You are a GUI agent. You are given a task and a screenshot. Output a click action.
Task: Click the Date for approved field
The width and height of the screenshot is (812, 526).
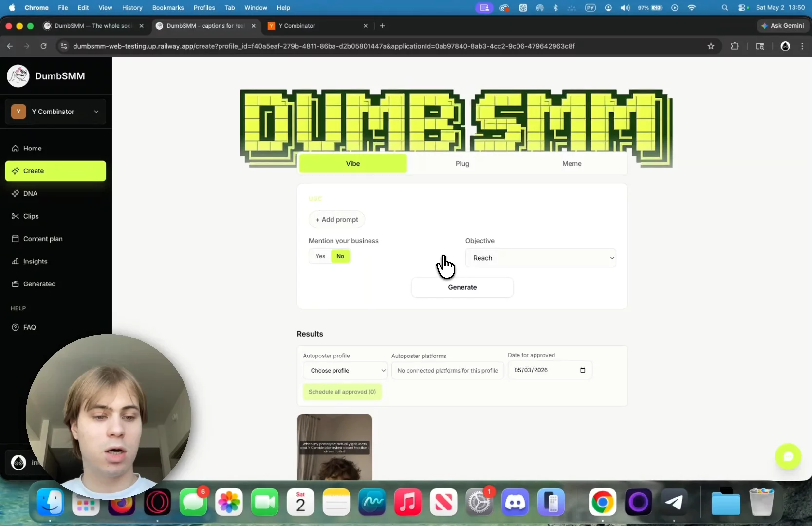click(x=550, y=370)
